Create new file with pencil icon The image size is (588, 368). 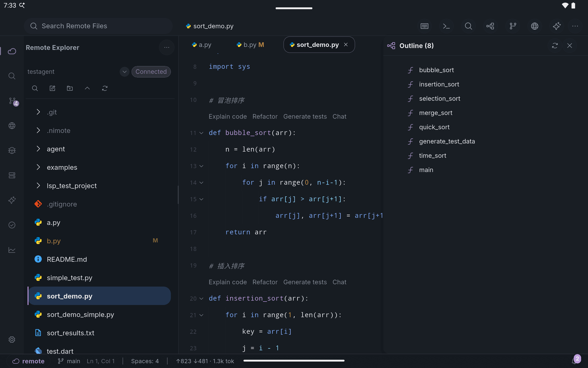pyautogui.click(x=52, y=88)
